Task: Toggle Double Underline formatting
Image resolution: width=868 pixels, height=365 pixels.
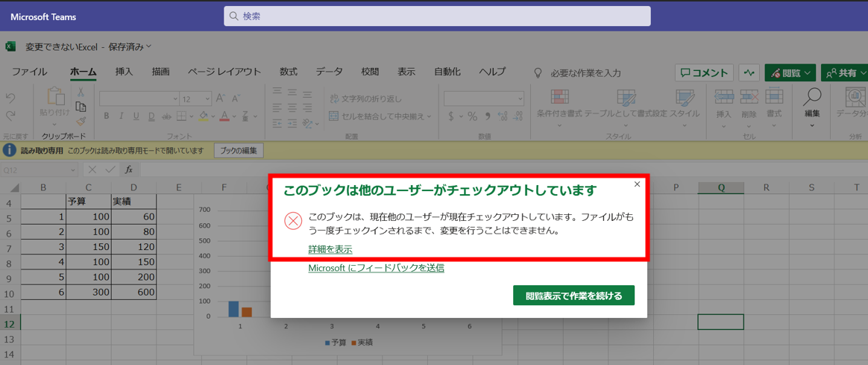Action: 151,116
